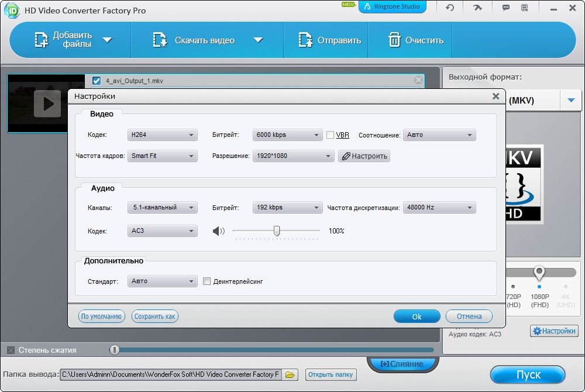Click the volume slider handle
The image size is (585, 392).
point(277,231)
